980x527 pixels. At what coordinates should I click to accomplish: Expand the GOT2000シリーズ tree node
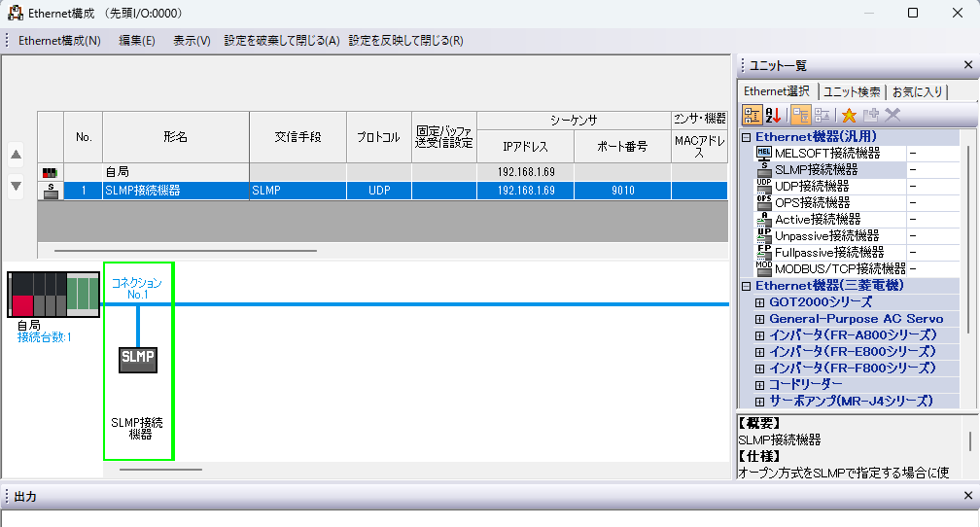coord(759,302)
